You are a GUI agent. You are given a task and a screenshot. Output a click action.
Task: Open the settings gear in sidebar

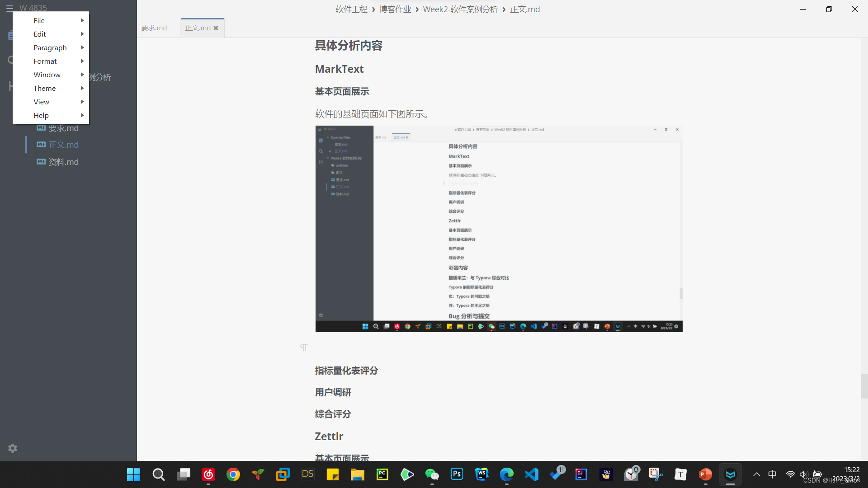tap(13, 448)
